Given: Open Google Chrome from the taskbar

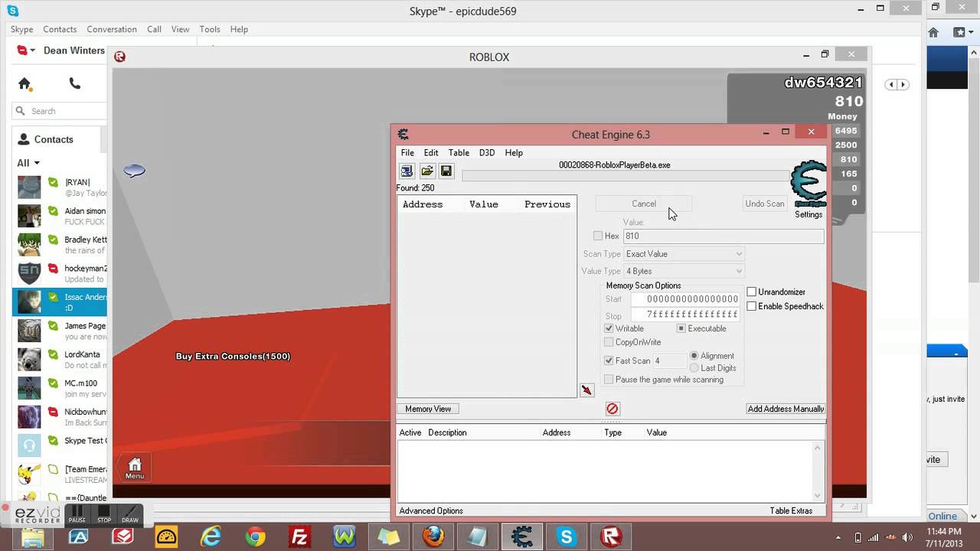Looking at the screenshot, I should pyautogui.click(x=255, y=537).
